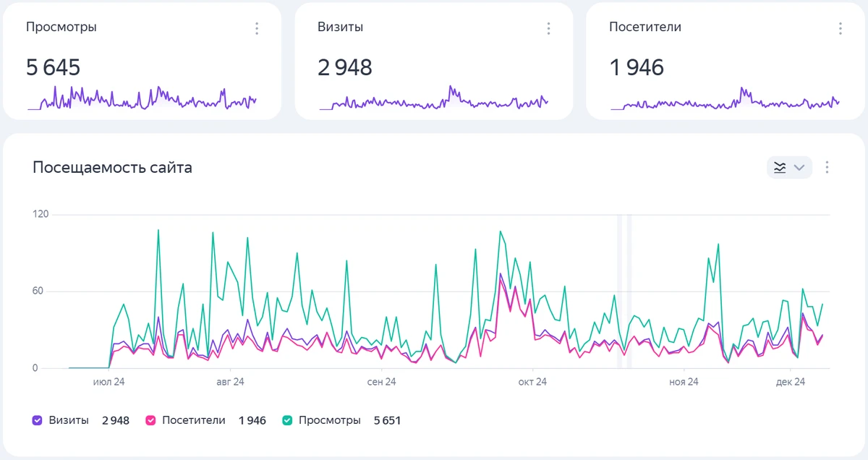Click the shaded vertical band on the chart
Viewport: 868px width, 460px height.
click(624, 289)
